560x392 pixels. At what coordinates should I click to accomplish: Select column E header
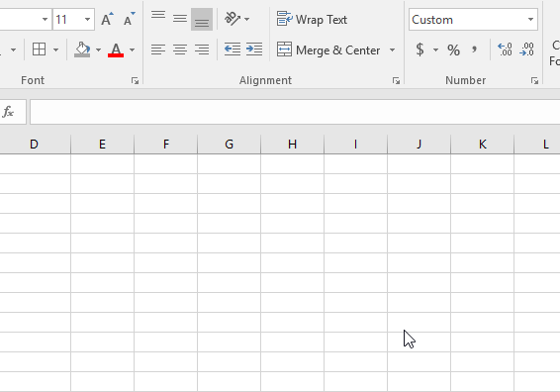(x=103, y=145)
